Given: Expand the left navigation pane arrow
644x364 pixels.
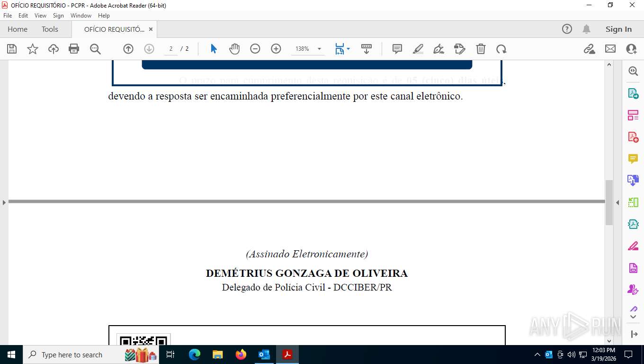Looking at the screenshot, I should 4,202.
